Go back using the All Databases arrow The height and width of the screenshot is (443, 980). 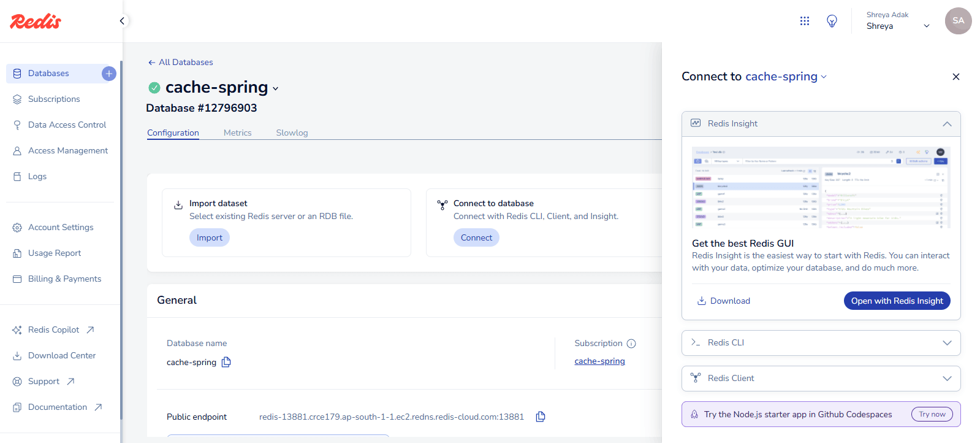coord(151,63)
